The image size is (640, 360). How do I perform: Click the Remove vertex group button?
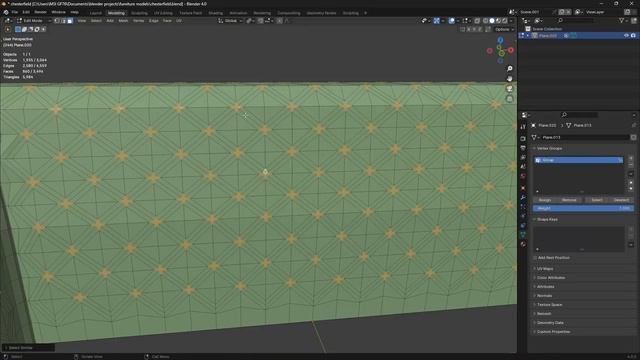569,200
